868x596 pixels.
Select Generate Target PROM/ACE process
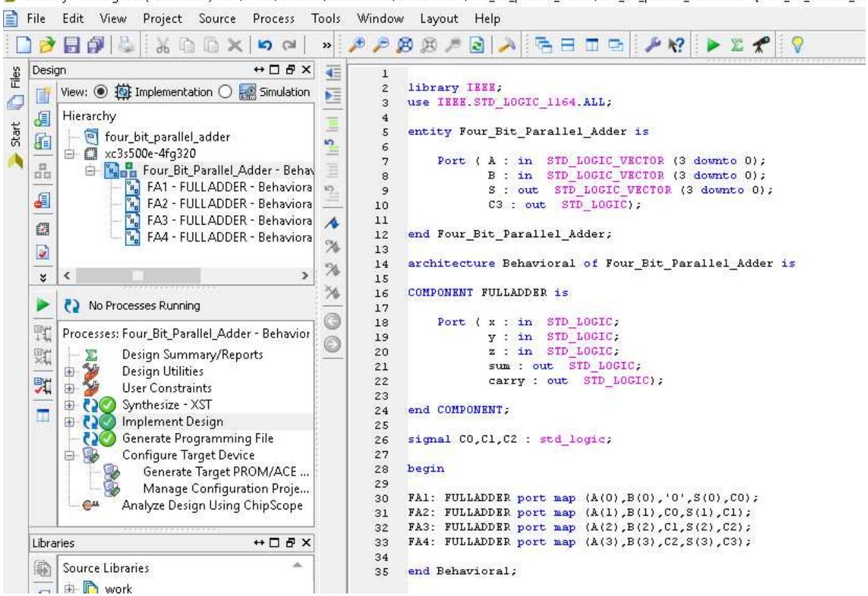coord(226,472)
